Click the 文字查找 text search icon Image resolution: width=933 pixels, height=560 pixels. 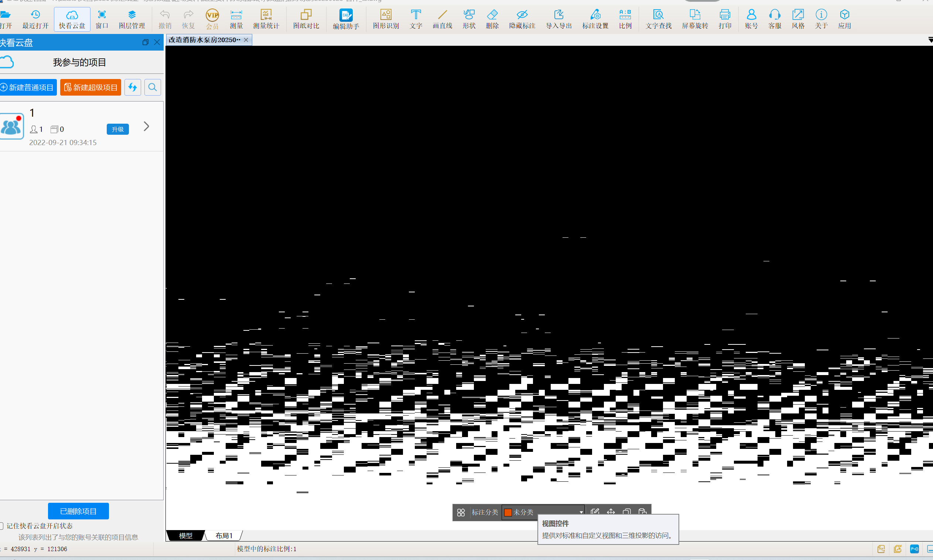click(x=658, y=19)
